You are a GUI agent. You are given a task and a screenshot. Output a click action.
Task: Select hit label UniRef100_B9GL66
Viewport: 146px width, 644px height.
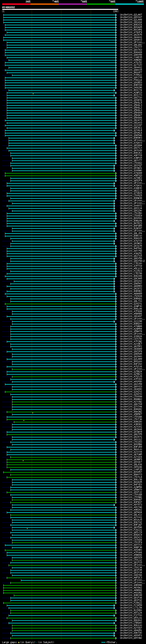(131, 309)
